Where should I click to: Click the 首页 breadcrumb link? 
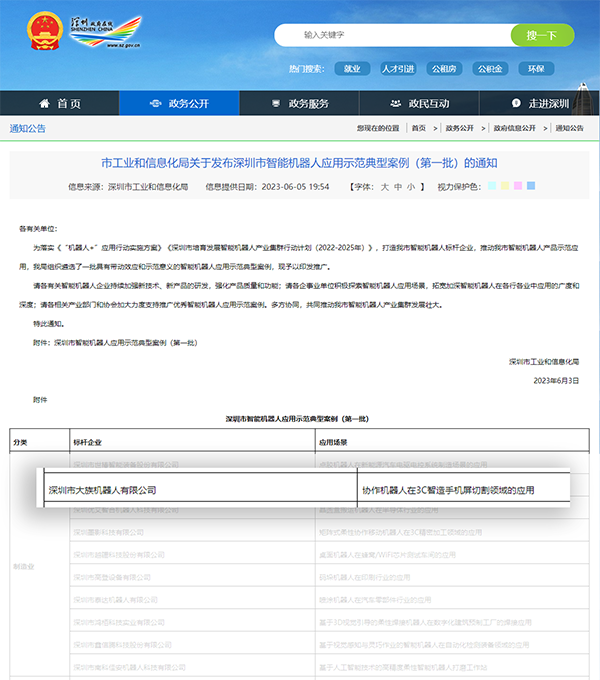pos(418,128)
